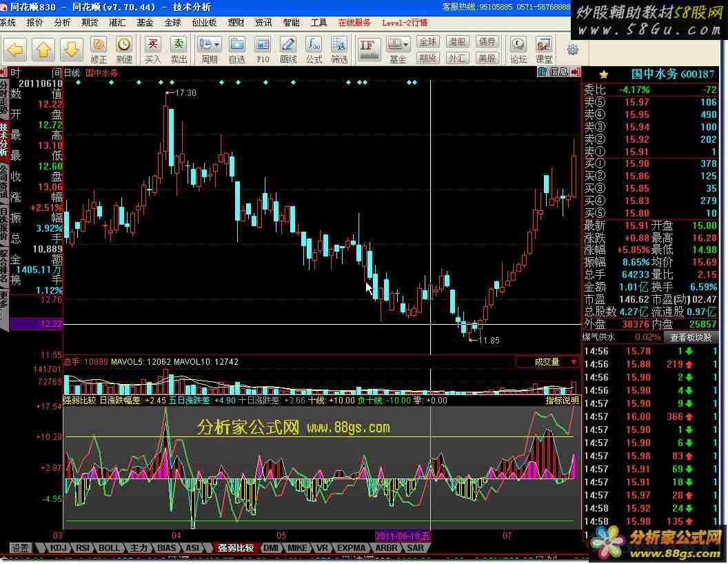Open the 创业板 menu
Image resolution: width=728 pixels, height=564 pixels.
pyautogui.click(x=204, y=22)
